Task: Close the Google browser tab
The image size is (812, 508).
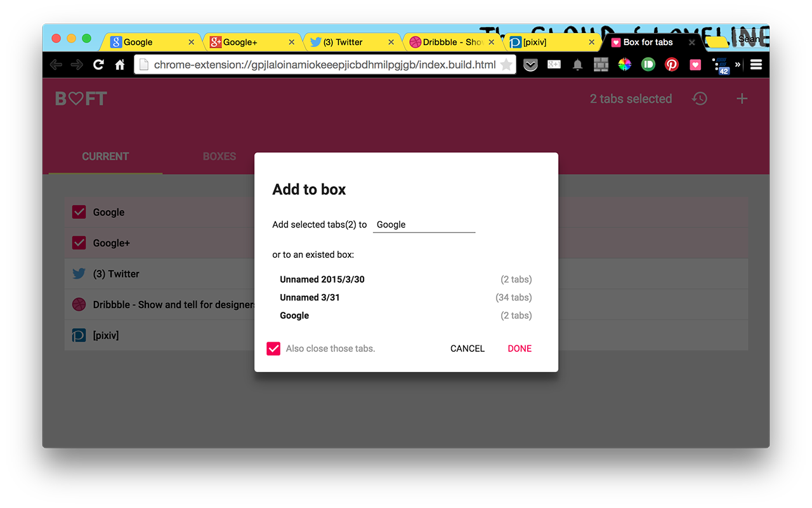Action: pos(192,42)
